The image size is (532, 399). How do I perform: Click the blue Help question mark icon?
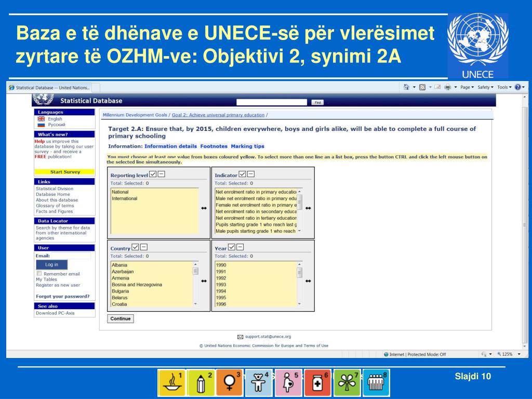point(518,87)
